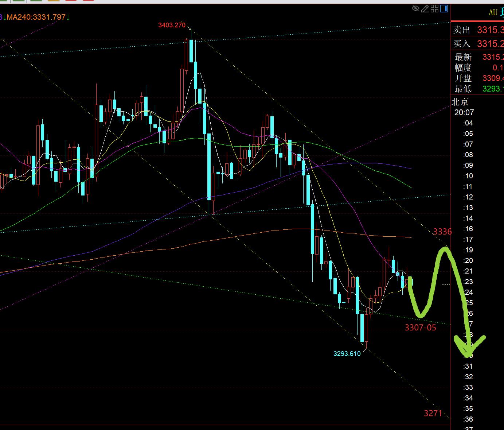Viewport: 504px width, 430px height.
Task: Toggle the hide-indicators eye icon
Action: (x=415, y=8)
